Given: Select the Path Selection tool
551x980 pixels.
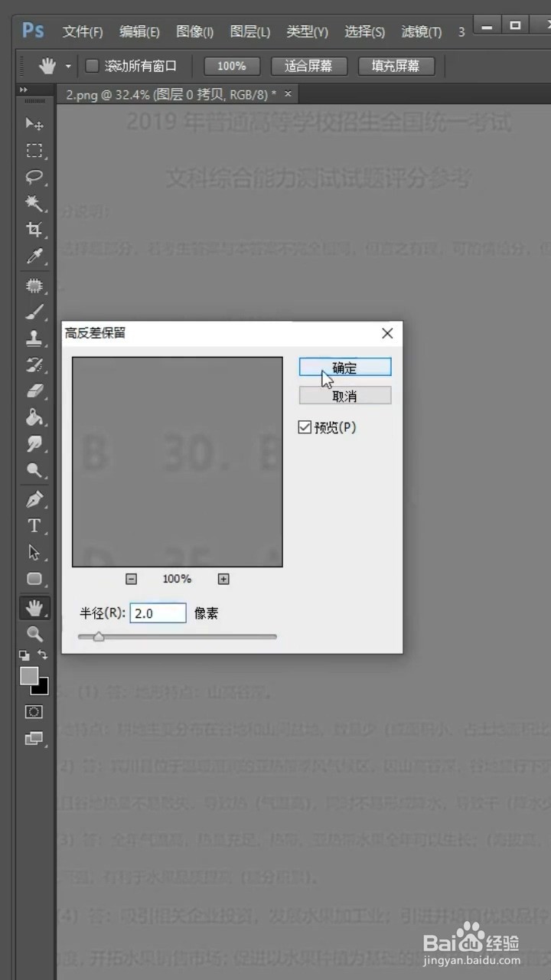Looking at the screenshot, I should [34, 552].
